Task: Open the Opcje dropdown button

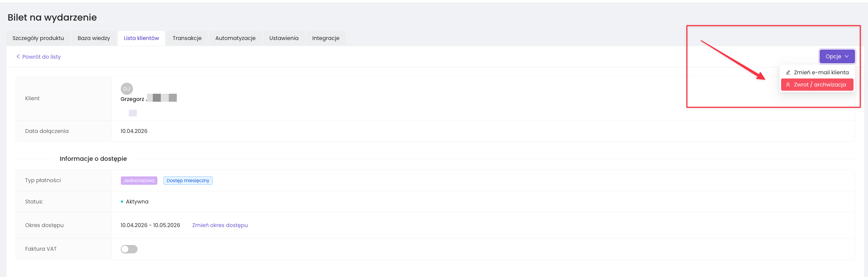Action: (837, 56)
